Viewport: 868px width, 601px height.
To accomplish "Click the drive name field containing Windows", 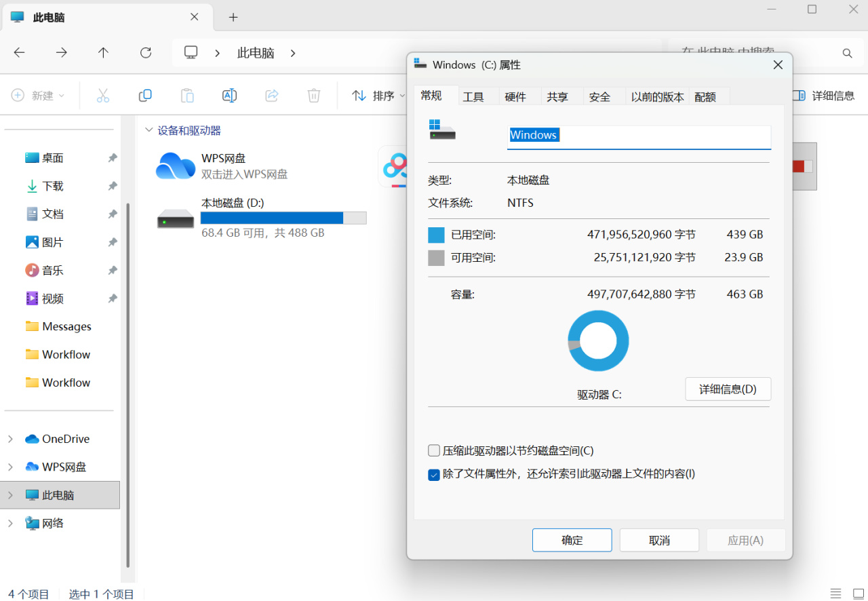I will point(639,136).
